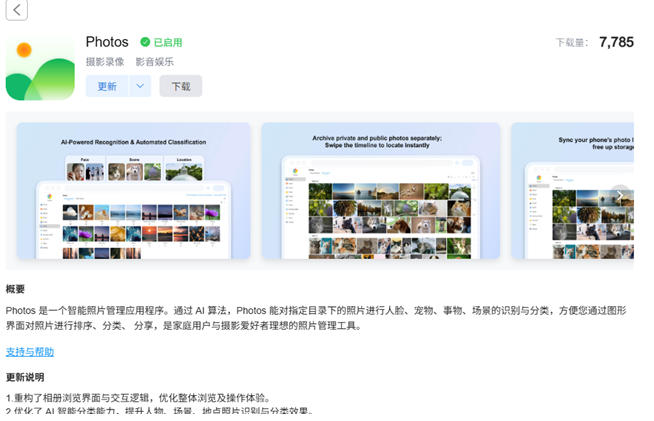Select the 摄影录像 category tag
The width and height of the screenshot is (654, 421).
point(105,62)
